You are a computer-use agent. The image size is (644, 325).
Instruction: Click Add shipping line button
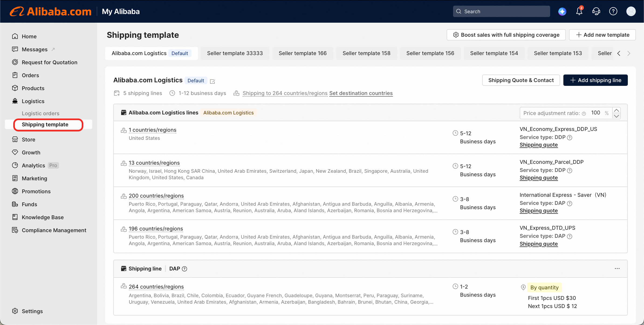pos(595,80)
